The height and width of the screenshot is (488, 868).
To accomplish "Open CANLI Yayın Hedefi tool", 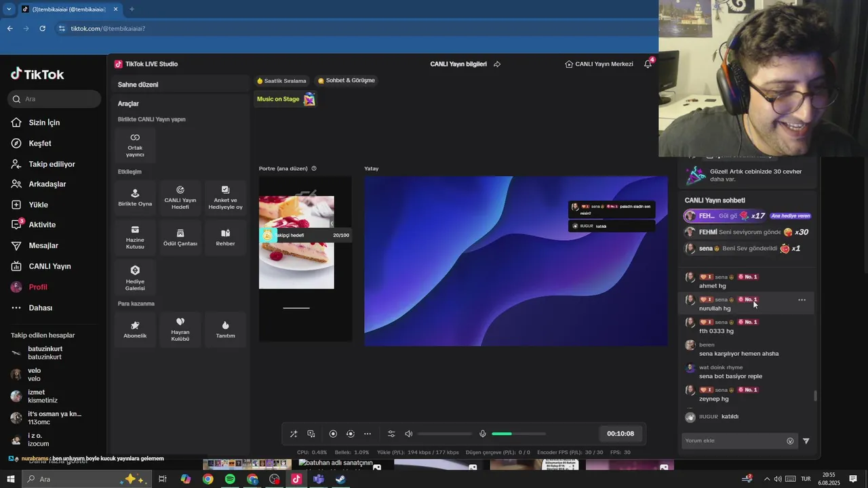I will (x=180, y=197).
